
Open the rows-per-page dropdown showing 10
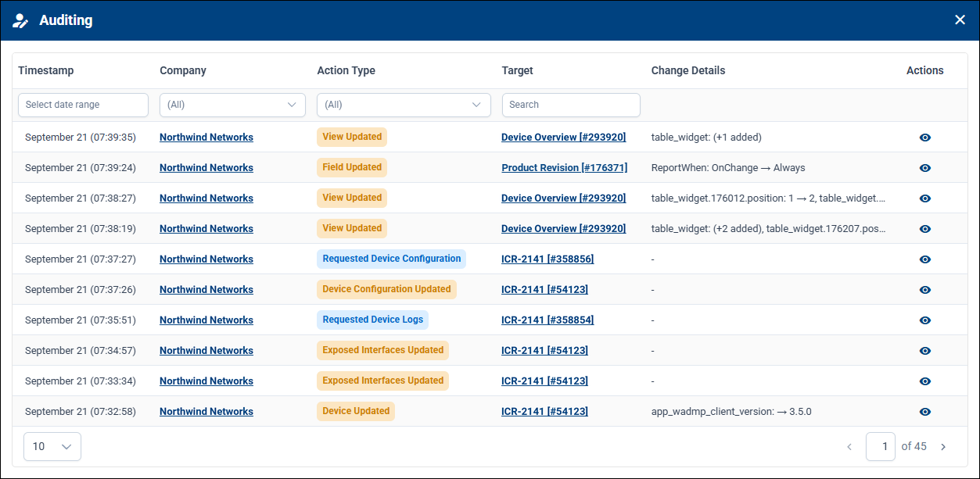pyautogui.click(x=52, y=446)
